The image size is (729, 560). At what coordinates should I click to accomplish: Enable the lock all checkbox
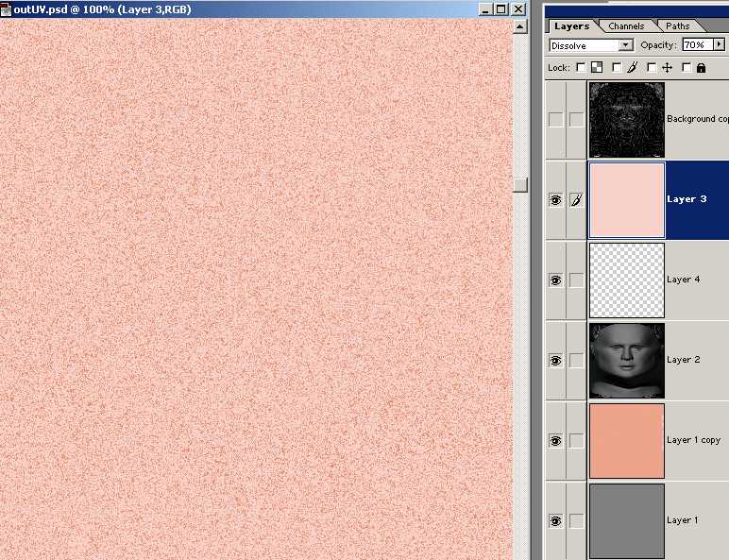coord(687,68)
